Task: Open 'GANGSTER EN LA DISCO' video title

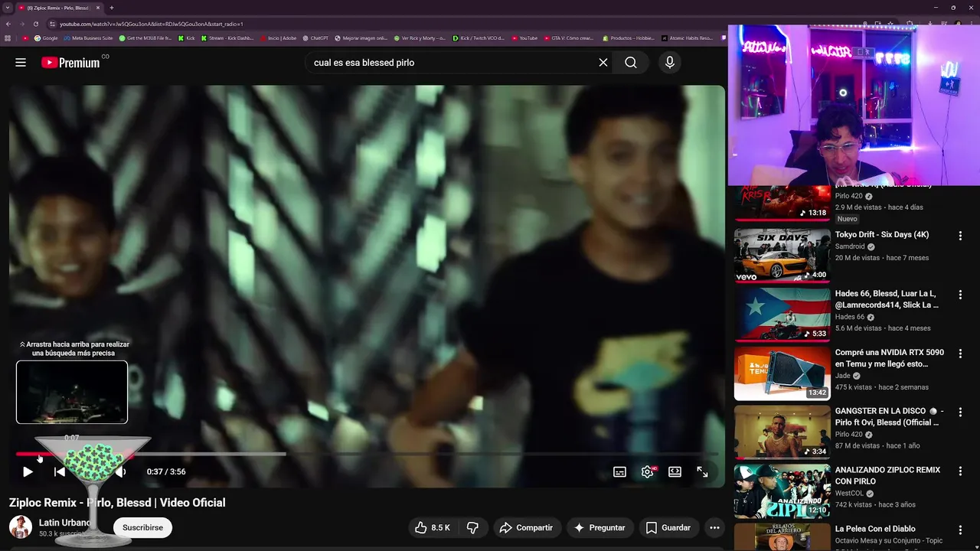Action: [x=889, y=417]
